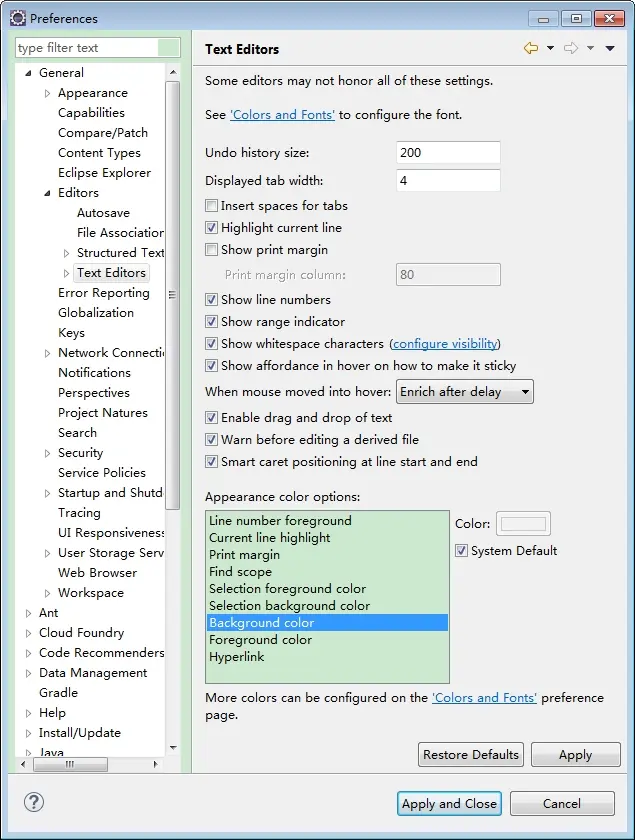Click the Displayed tab width field

pyautogui.click(x=448, y=181)
